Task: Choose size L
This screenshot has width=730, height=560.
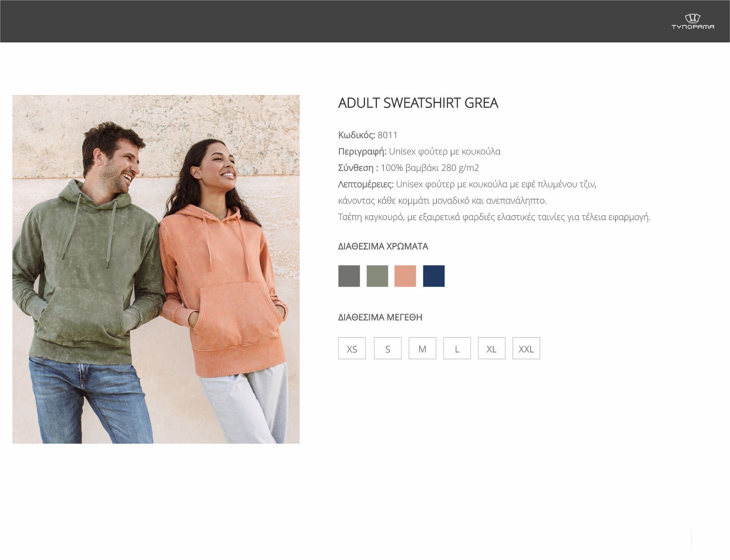Action: point(457,348)
